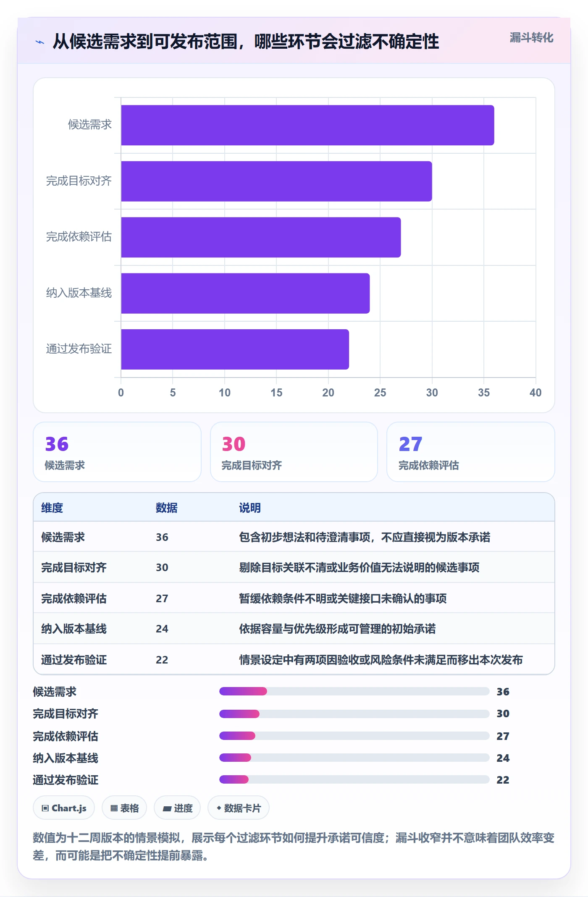Click the progress value 24 beside 纳入版本基线

503,758
